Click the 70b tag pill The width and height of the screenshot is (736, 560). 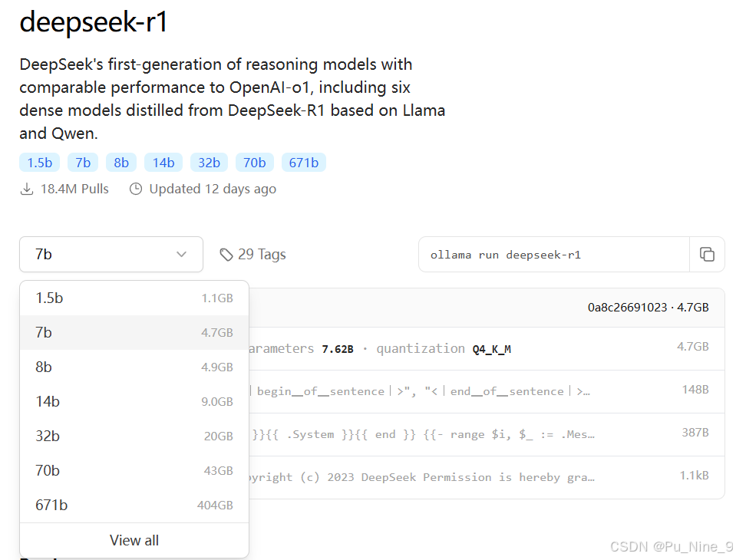coord(254,162)
